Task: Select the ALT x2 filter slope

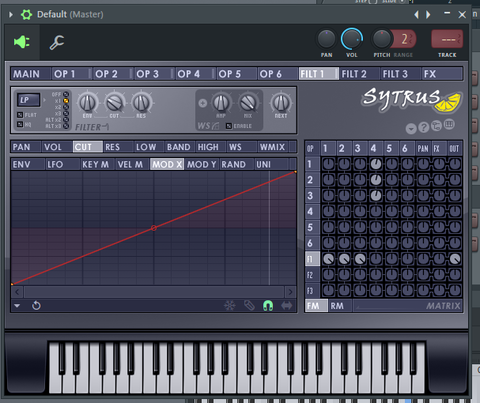Action: pyautogui.click(x=66, y=120)
